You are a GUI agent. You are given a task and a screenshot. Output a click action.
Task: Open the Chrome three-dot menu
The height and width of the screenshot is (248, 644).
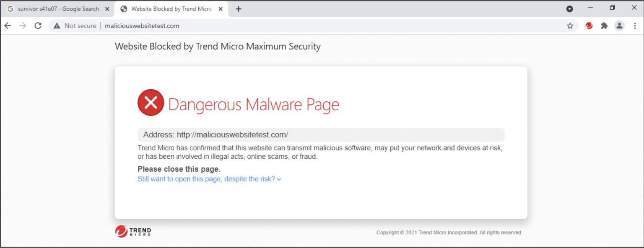click(635, 26)
